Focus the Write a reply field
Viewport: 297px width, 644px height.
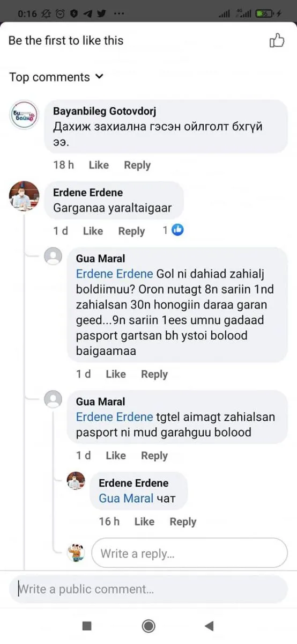tap(190, 553)
